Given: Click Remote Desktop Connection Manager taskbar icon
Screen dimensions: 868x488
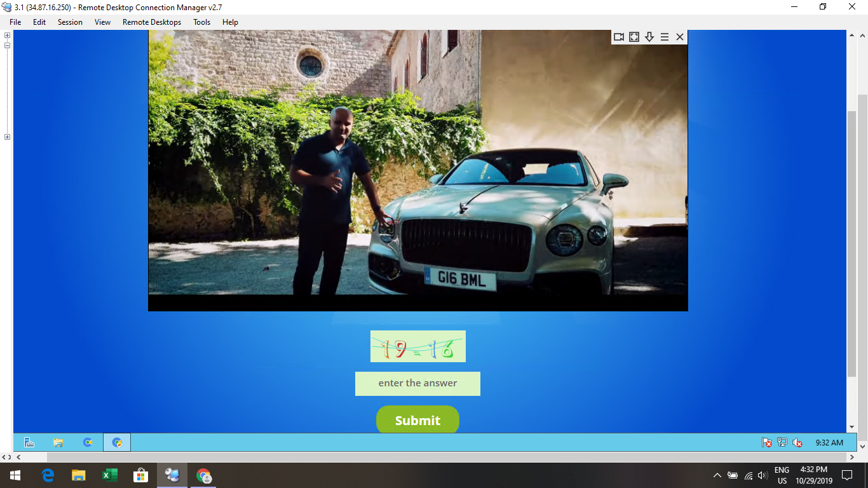Looking at the screenshot, I should coord(172,475).
